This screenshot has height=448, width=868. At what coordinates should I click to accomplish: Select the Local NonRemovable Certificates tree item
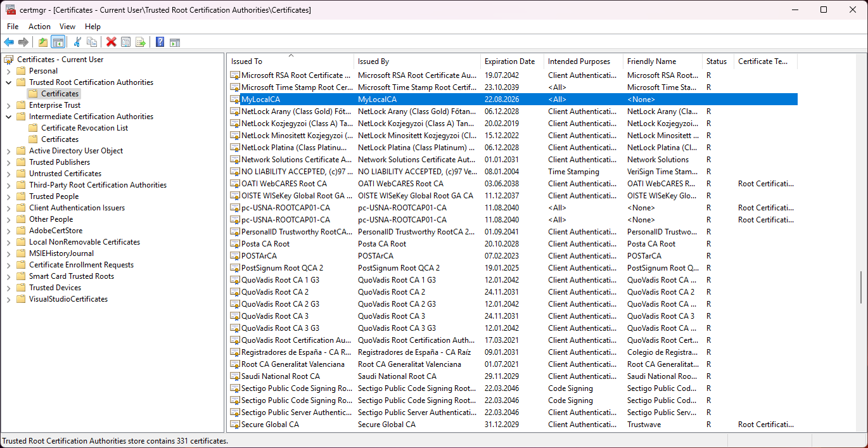(x=84, y=242)
